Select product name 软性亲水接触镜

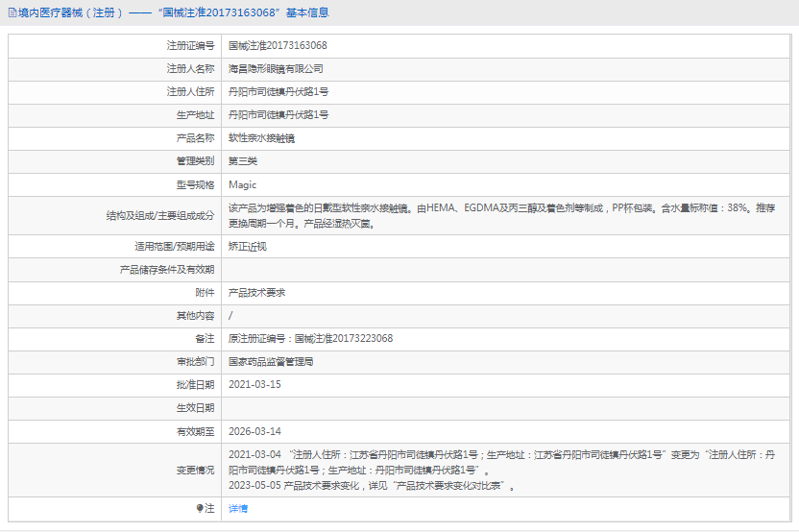(x=261, y=138)
